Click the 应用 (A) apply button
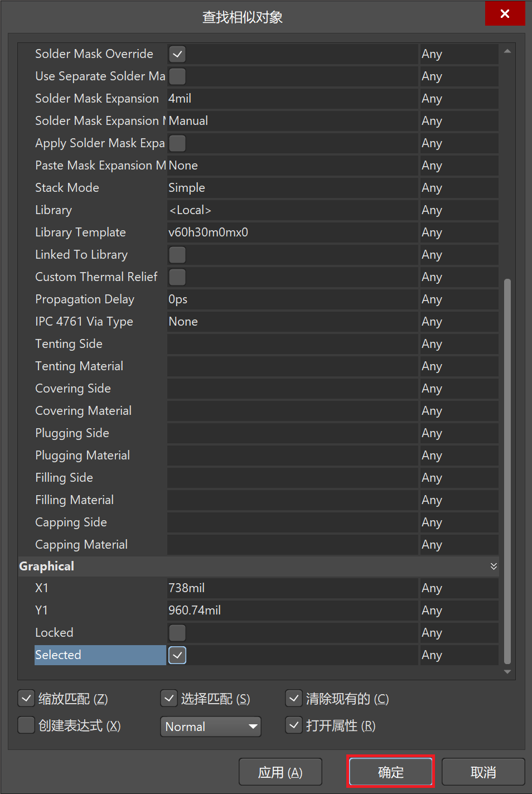Viewport: 532px width, 794px height. [x=280, y=772]
